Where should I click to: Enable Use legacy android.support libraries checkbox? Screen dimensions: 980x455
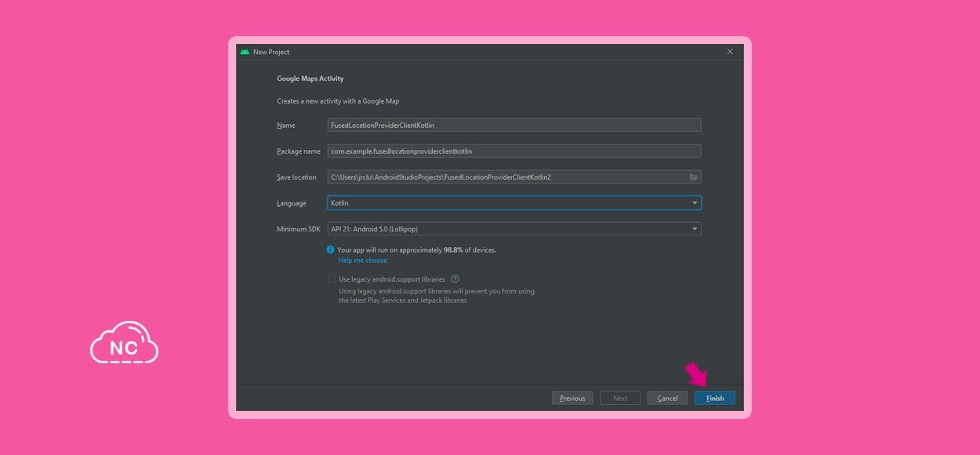pos(331,278)
